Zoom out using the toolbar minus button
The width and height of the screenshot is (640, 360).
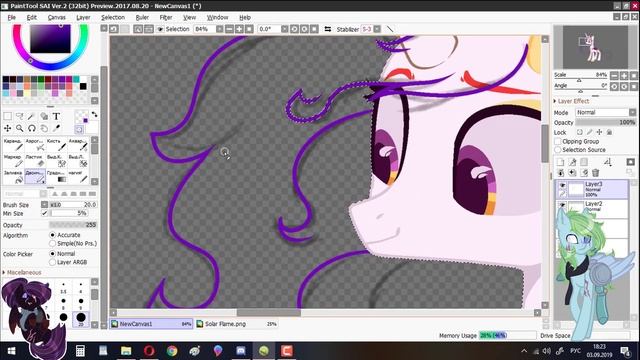coord(230,29)
